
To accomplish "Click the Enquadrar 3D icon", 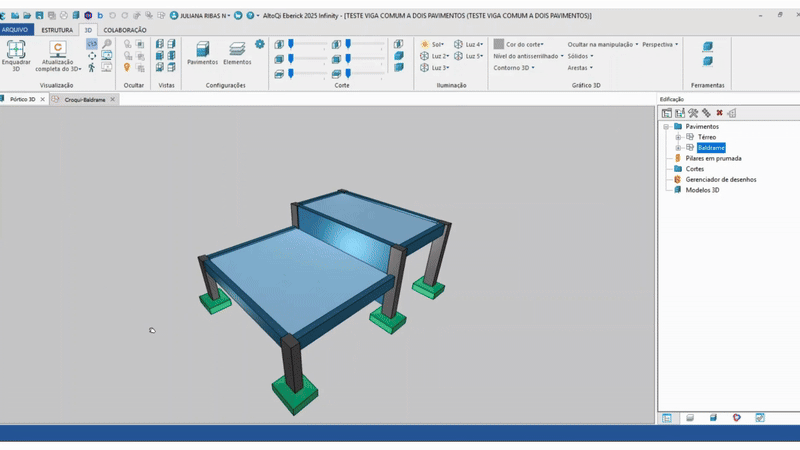I will pyautogui.click(x=16, y=49).
